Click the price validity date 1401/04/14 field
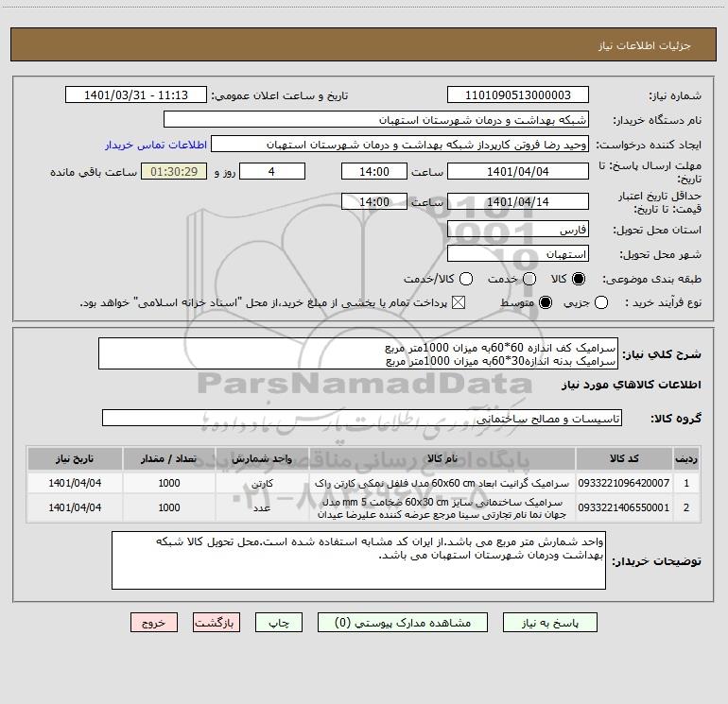 click(518, 201)
